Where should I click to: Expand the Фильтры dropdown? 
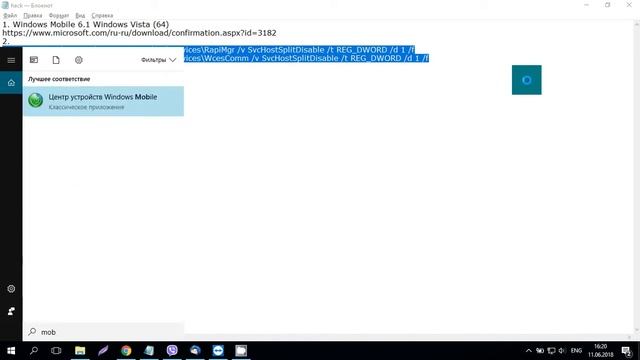158,60
